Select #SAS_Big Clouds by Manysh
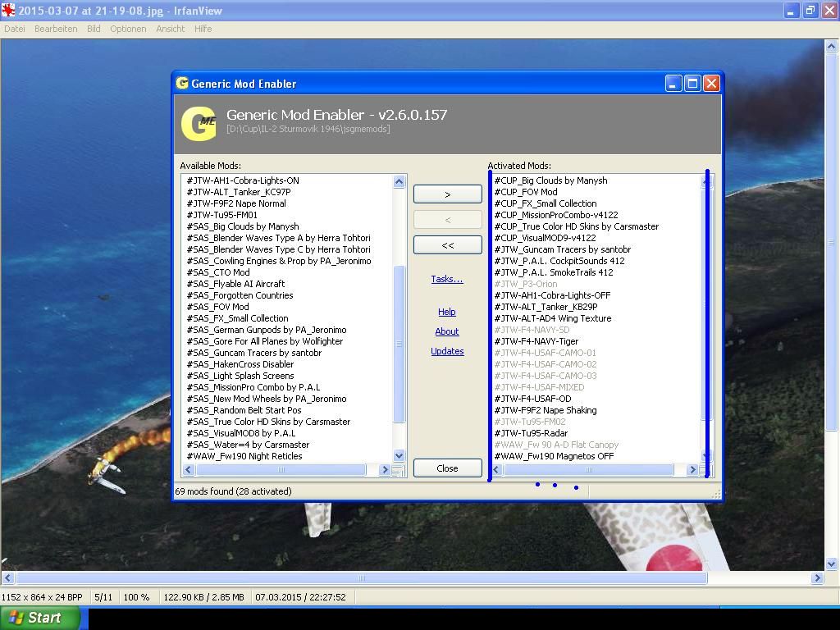Image resolution: width=840 pixels, height=630 pixels. (x=243, y=226)
